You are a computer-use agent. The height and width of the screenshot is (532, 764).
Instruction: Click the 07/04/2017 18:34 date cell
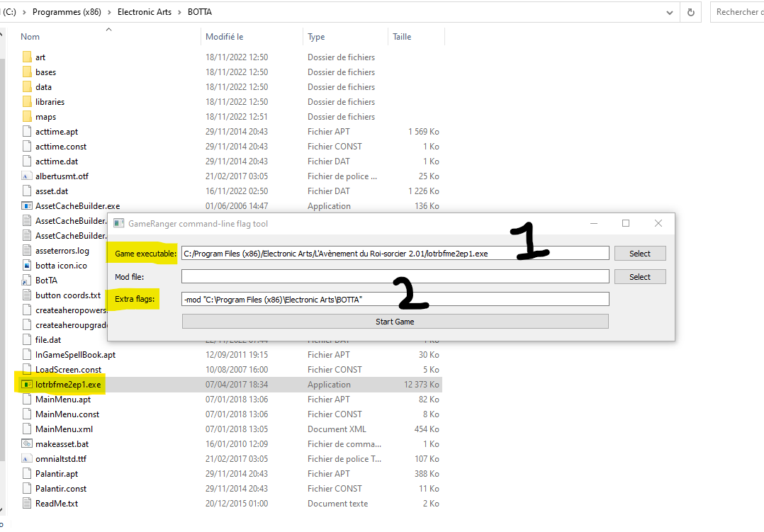(237, 385)
